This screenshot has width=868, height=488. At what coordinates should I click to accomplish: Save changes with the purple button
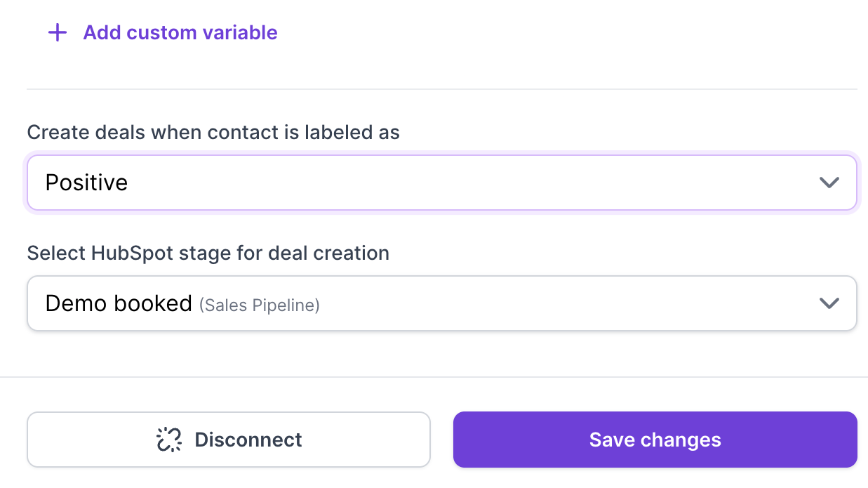[655, 440]
